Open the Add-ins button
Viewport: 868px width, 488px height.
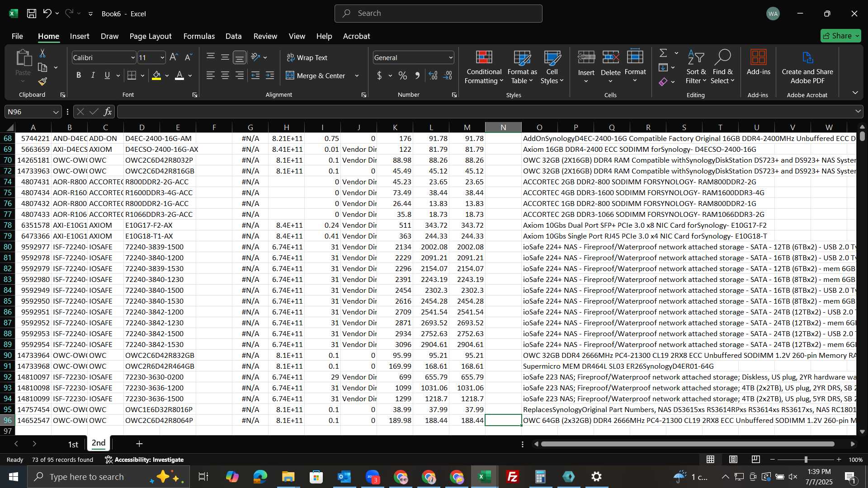click(x=758, y=63)
